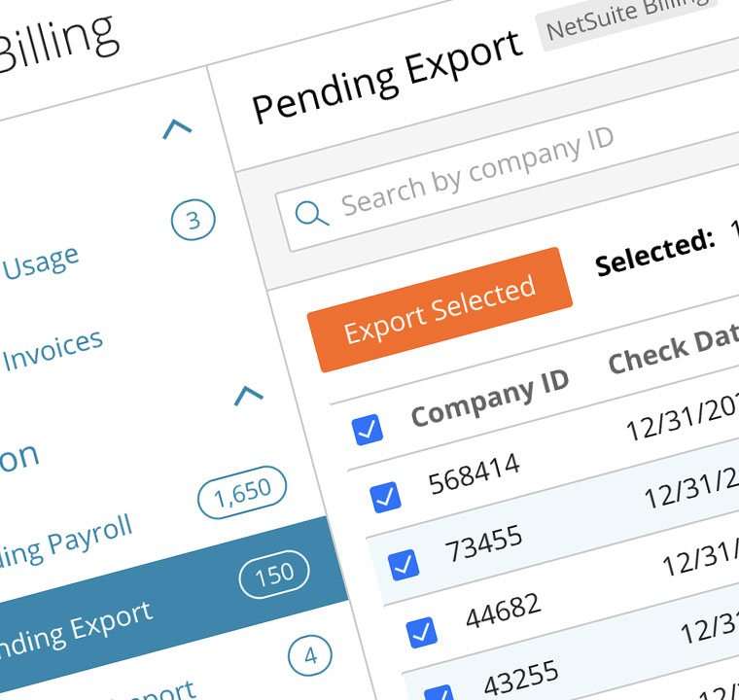Click the Pending Export page heading
The width and height of the screenshot is (739, 700).
387,77
